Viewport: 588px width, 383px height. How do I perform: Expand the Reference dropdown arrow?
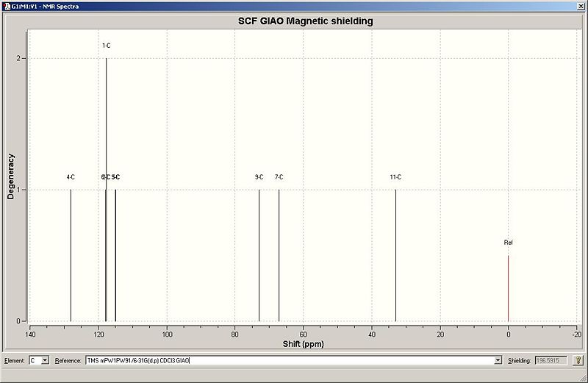click(x=498, y=360)
